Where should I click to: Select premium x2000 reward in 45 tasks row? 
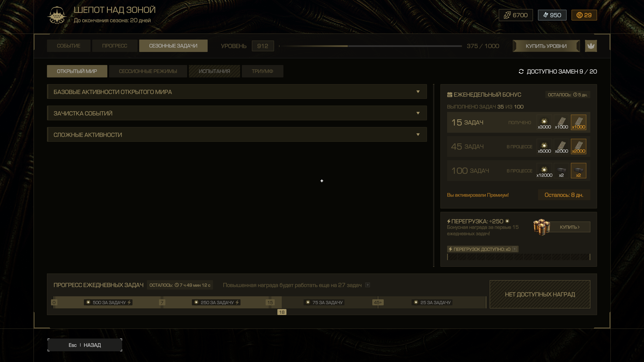578,146
